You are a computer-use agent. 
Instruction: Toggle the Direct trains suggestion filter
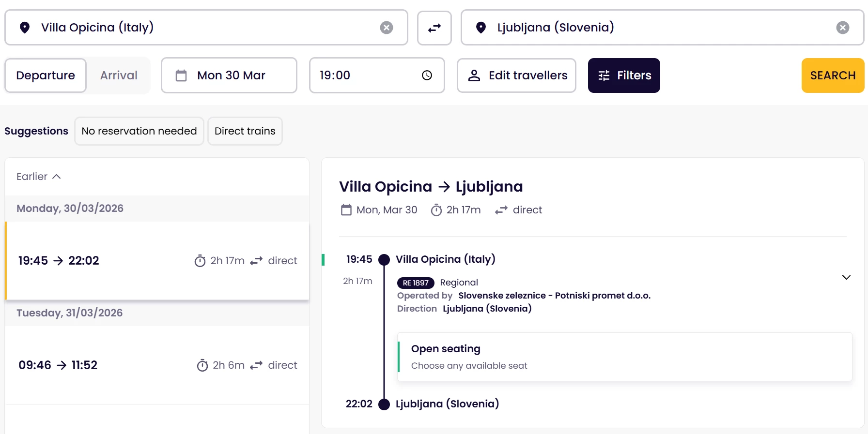[245, 131]
